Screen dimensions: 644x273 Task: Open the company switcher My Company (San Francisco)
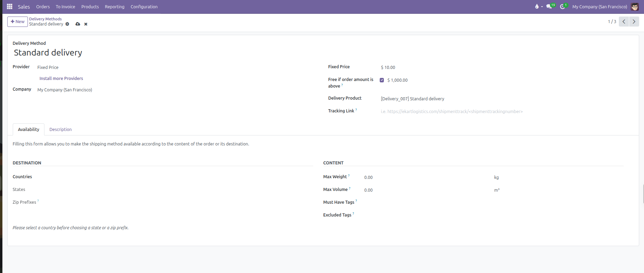[x=600, y=7]
